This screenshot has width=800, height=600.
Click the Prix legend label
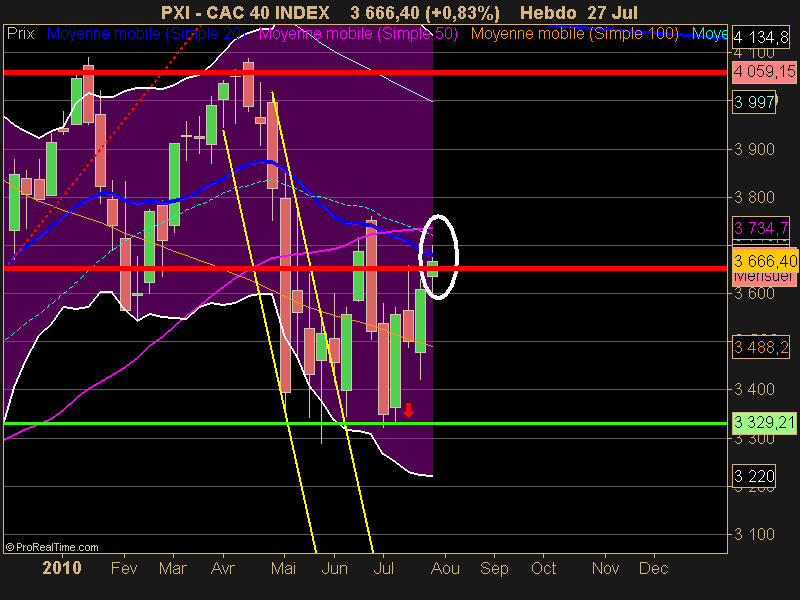(20, 34)
